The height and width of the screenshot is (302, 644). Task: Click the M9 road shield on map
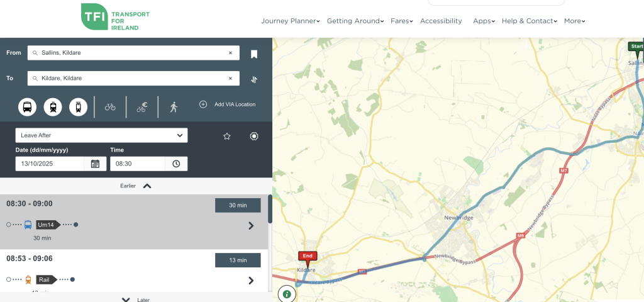point(521,235)
